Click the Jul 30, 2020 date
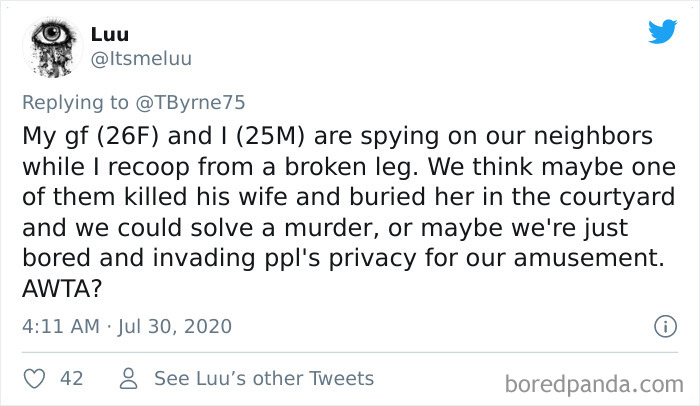 [x=175, y=326]
